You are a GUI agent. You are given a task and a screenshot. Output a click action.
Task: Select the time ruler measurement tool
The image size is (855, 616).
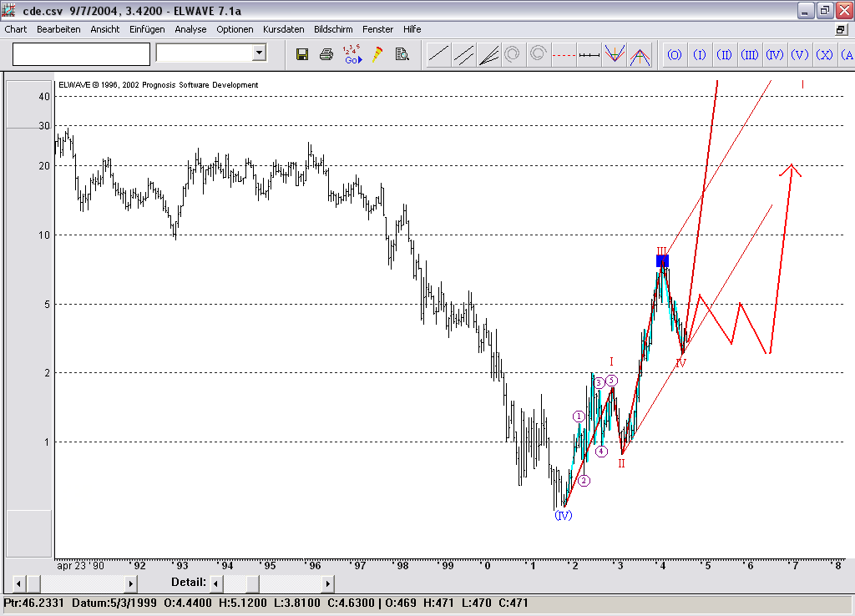(x=589, y=54)
